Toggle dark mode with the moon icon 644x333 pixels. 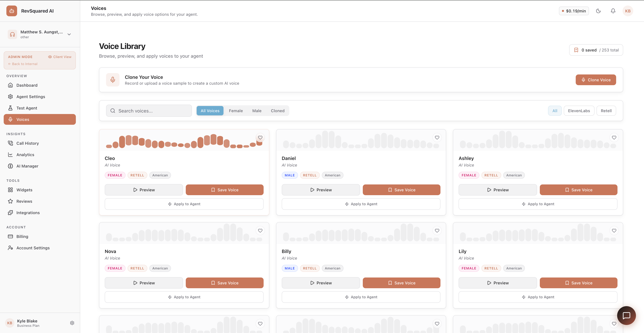598,11
